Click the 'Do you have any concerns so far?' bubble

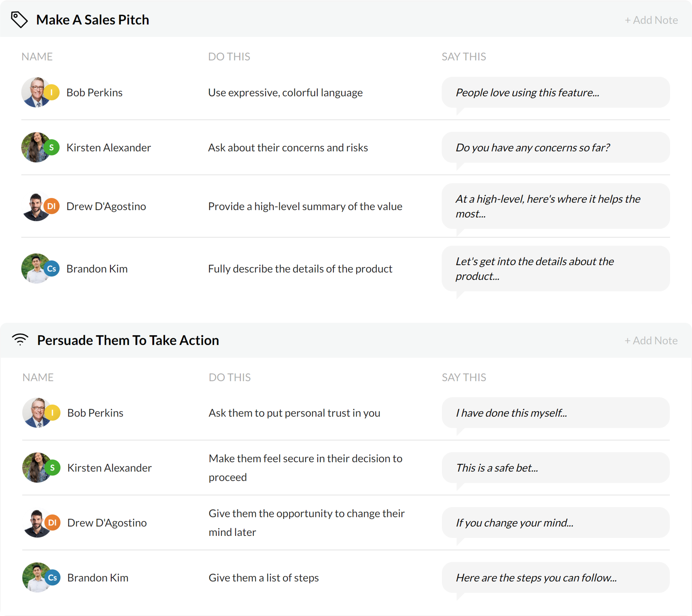tap(555, 148)
